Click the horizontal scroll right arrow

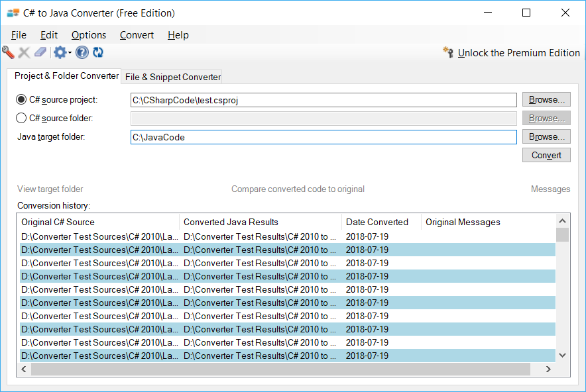click(548, 369)
